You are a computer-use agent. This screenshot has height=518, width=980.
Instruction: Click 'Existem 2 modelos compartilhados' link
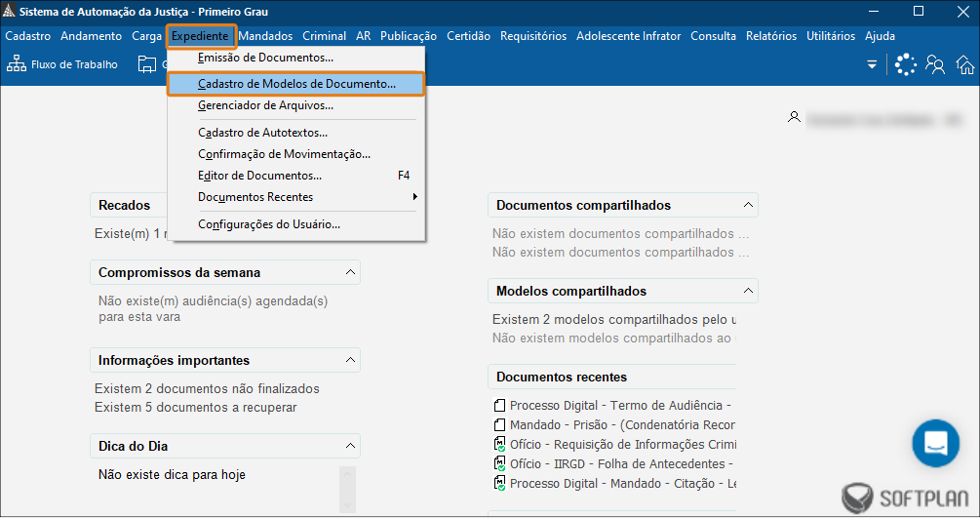click(x=613, y=319)
